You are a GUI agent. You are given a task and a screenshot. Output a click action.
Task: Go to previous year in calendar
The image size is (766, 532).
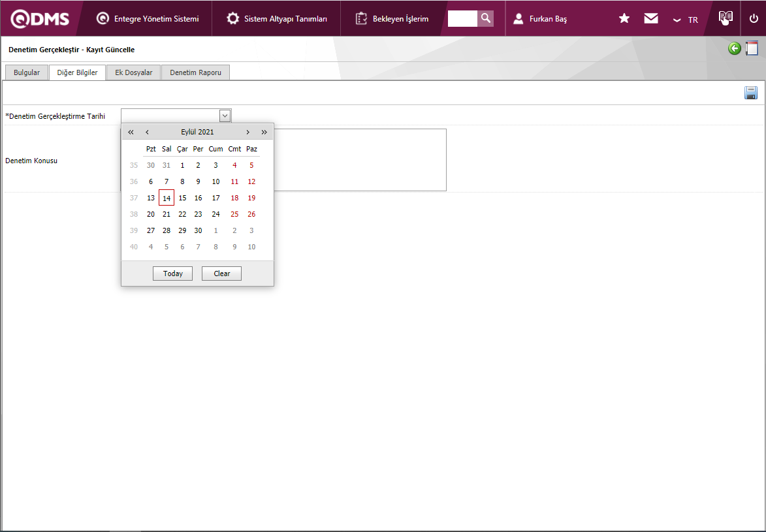click(131, 132)
